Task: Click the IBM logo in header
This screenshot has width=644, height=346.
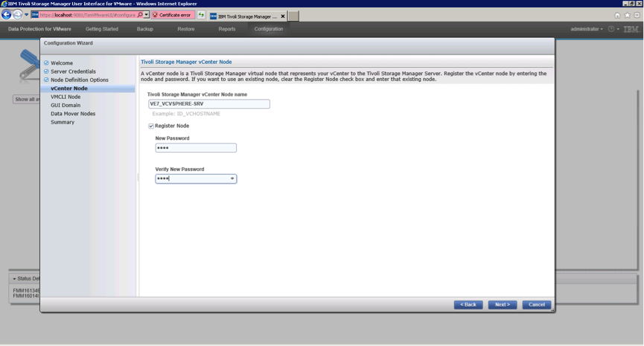Action: 631,29
